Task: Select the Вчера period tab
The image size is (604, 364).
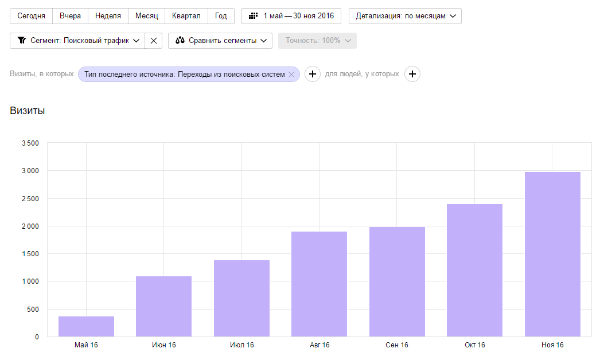Action: [x=70, y=16]
